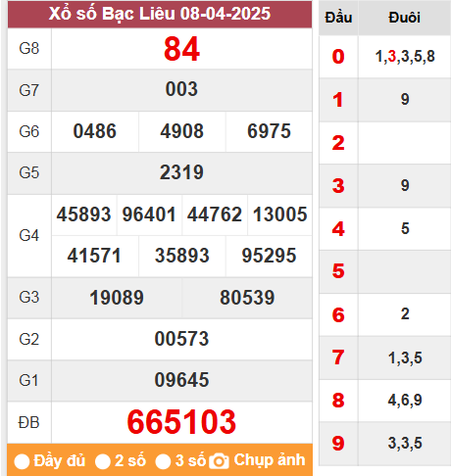Click G6 number 0486

point(95,131)
